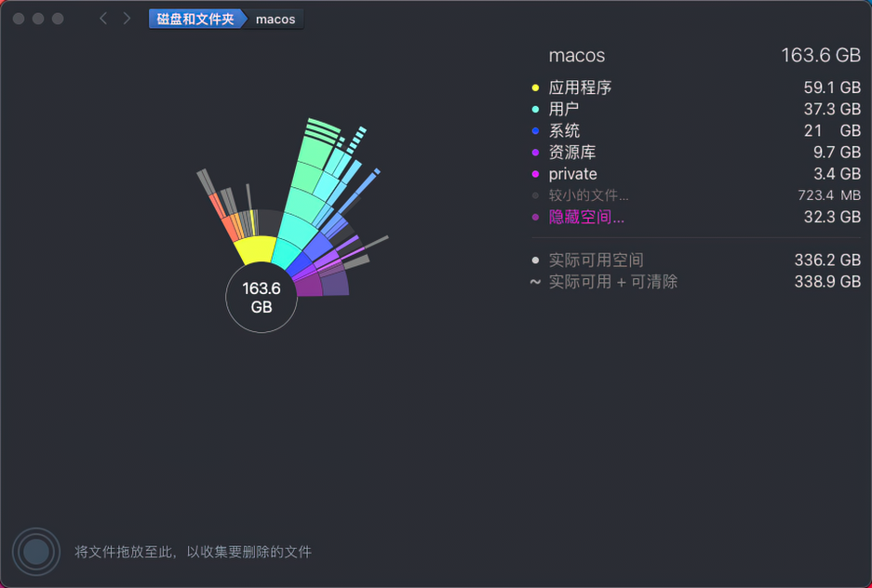Click the tilde icon beside 实际可用 + 可清除

[535, 281]
